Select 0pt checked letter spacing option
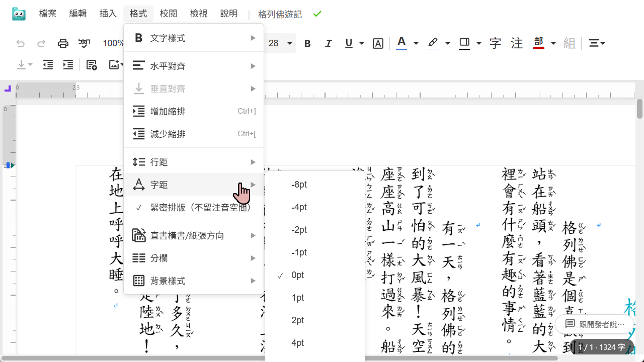 (x=315, y=275)
